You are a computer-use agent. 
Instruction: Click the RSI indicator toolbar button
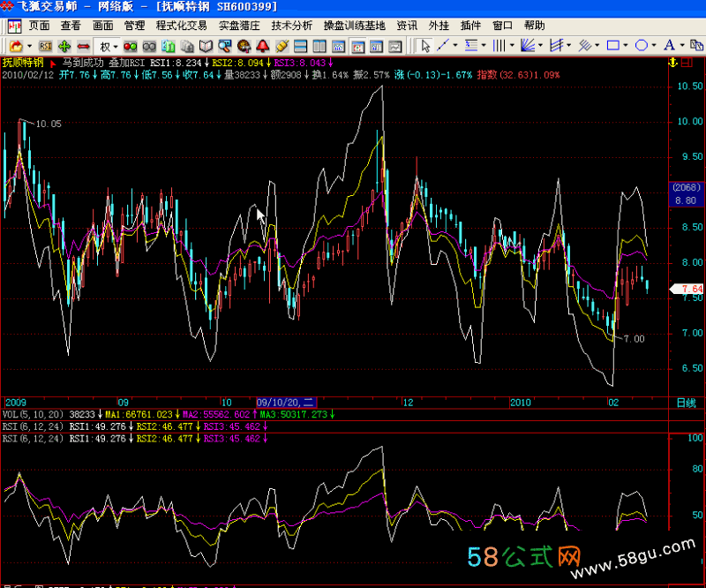tap(45, 46)
